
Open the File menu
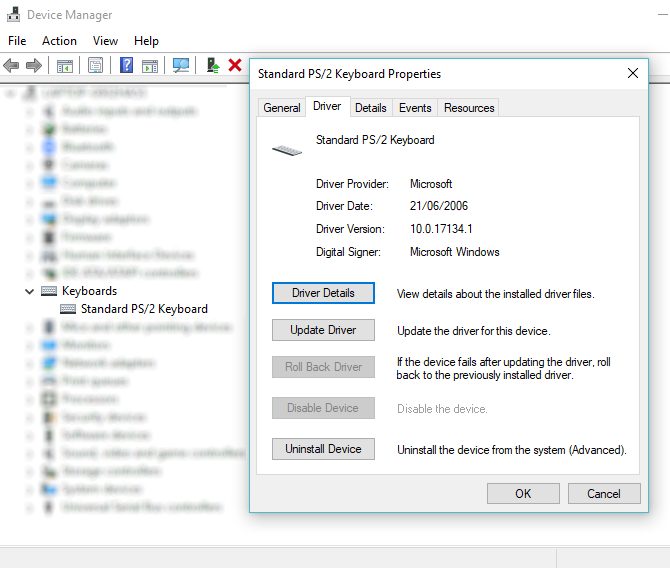pyautogui.click(x=17, y=41)
